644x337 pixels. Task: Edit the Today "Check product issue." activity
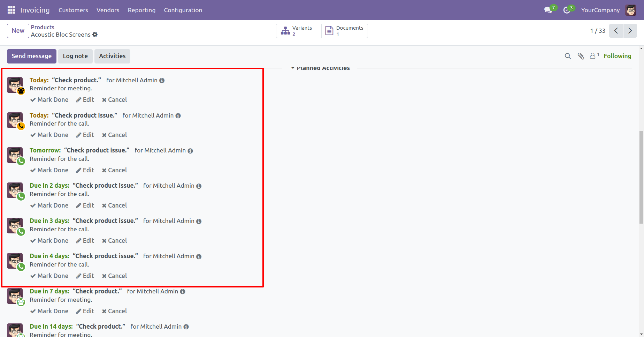click(x=85, y=135)
